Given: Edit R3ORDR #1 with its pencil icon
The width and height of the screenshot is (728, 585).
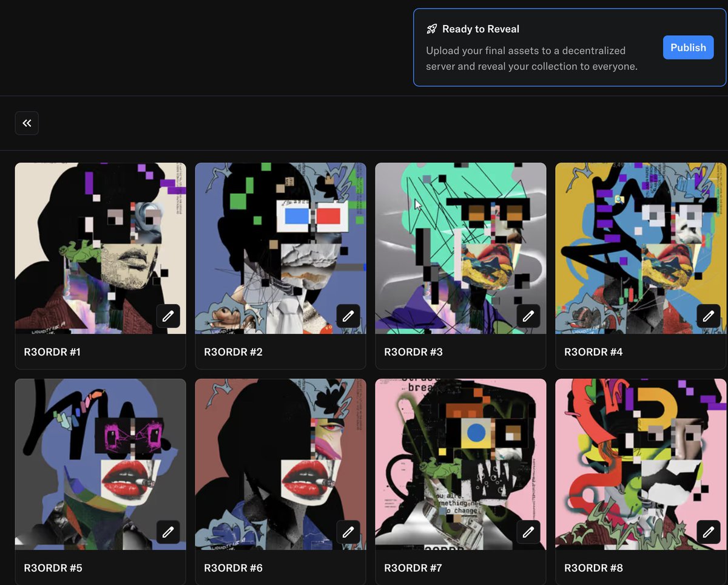Looking at the screenshot, I should tap(168, 316).
